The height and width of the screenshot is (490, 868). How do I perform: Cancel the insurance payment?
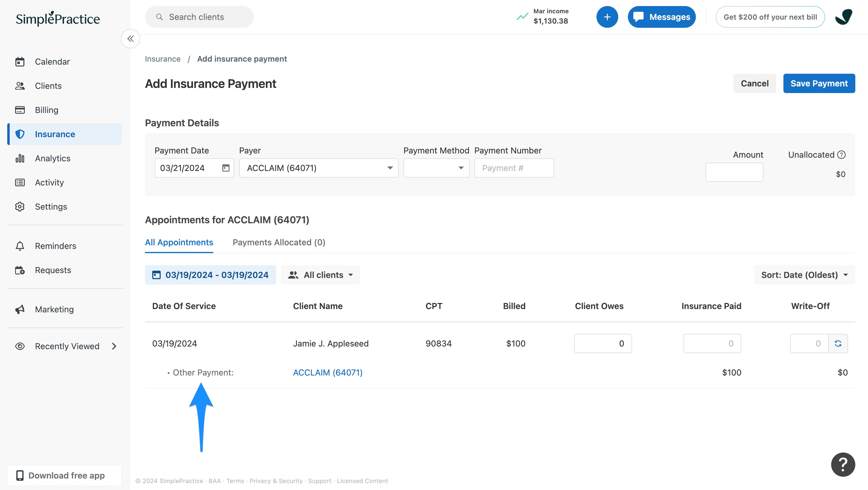click(754, 83)
